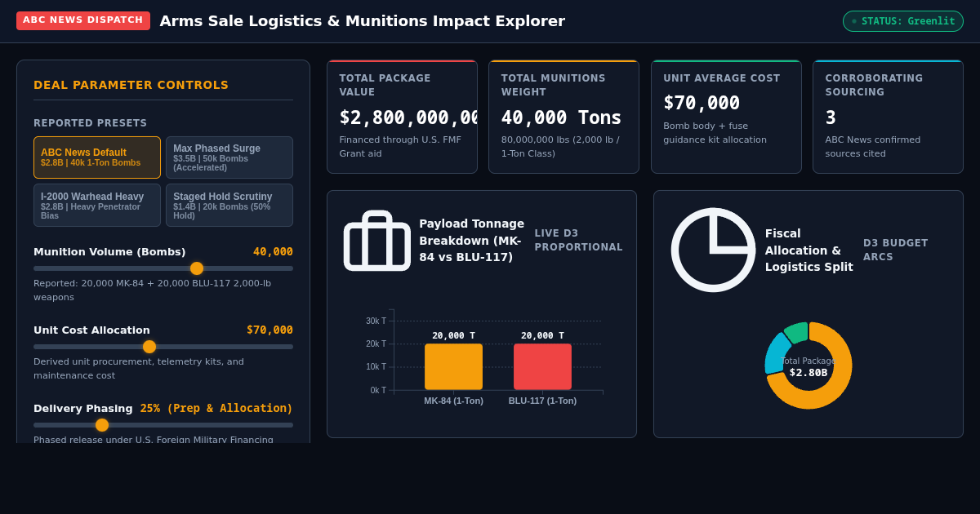Click the 25% (Prep & Allocation) value
Image resolution: width=980 pixels, height=514 pixels.
point(216,408)
